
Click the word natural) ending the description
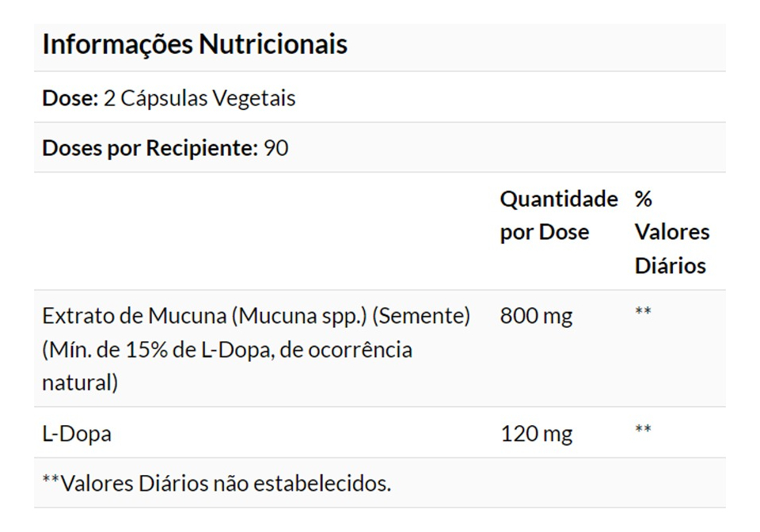[x=80, y=382]
